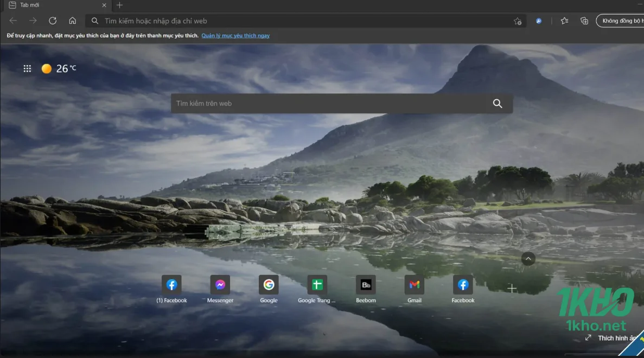
Task: Open a new tab with plus
Action: [120, 5]
